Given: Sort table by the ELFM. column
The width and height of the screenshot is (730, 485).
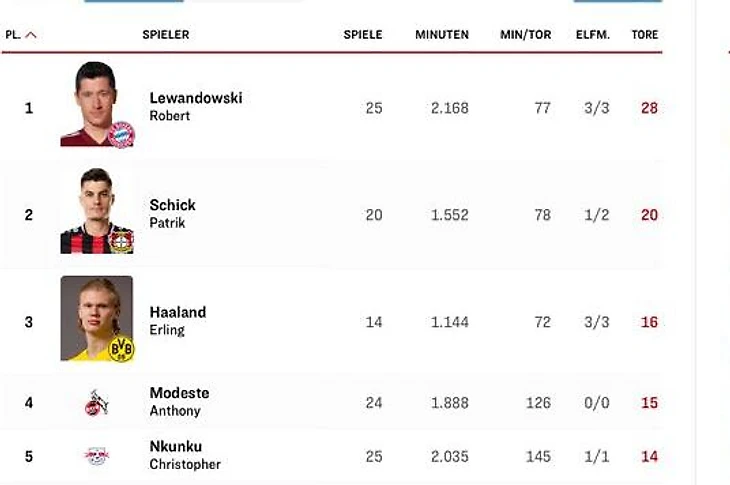Looking at the screenshot, I should click(x=593, y=35).
